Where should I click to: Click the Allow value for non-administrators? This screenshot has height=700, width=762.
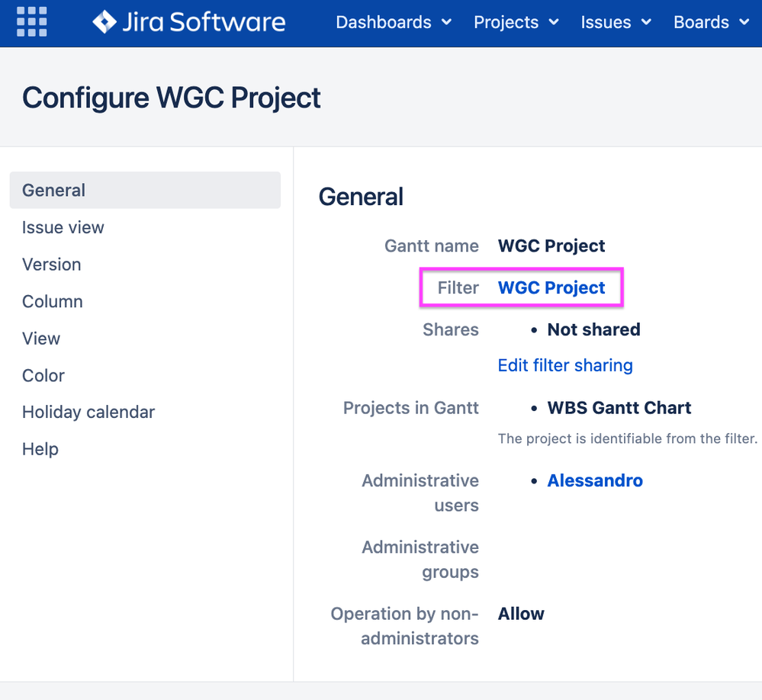pyautogui.click(x=521, y=614)
